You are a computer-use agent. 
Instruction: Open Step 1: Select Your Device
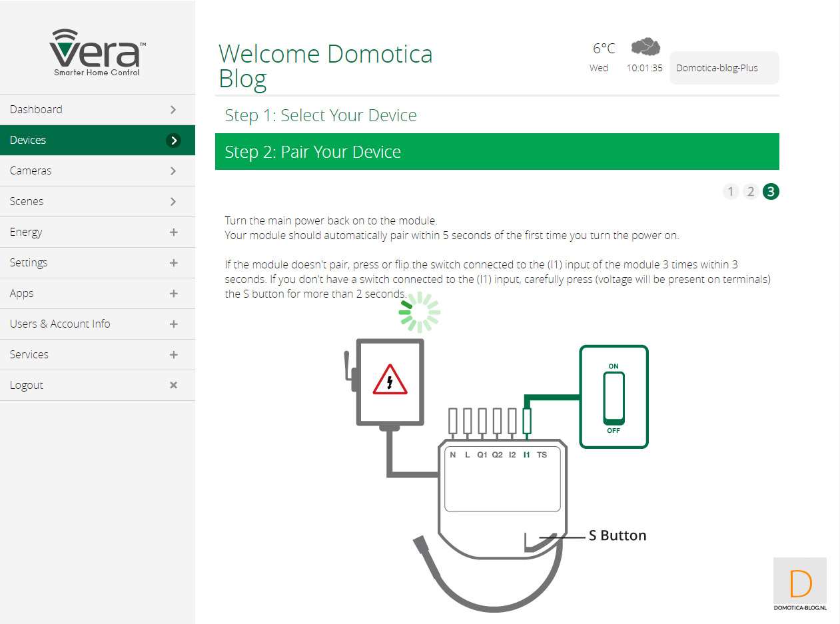[x=320, y=115]
